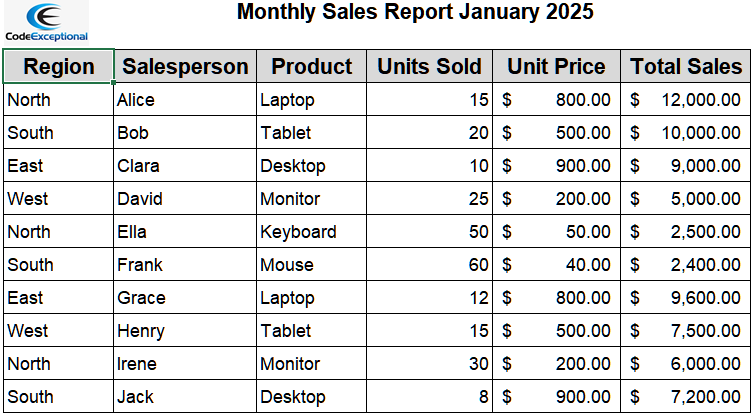Select the Keyboard product cell
The width and height of the screenshot is (754, 415).
312,232
